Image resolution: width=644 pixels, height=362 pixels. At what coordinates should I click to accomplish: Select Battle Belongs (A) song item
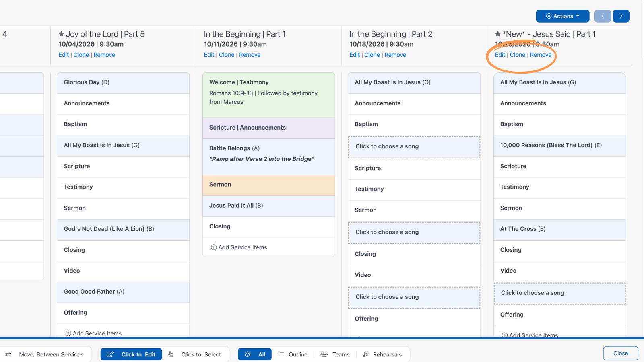point(269,157)
